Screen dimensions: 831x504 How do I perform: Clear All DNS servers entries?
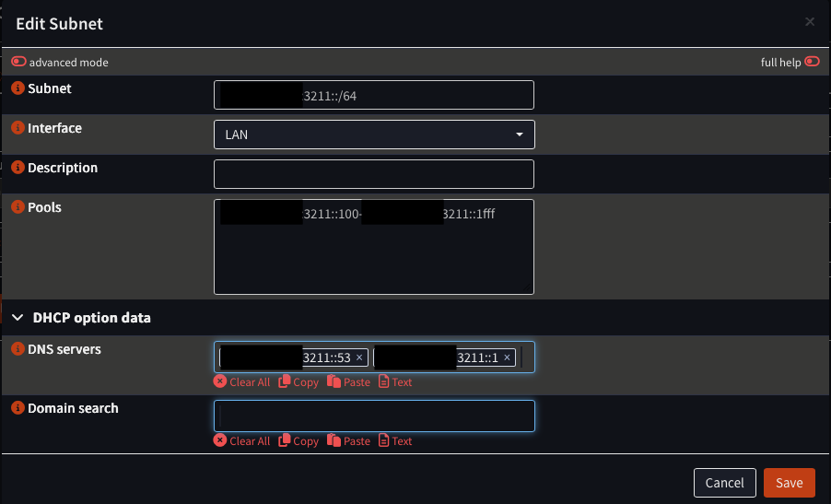(241, 381)
